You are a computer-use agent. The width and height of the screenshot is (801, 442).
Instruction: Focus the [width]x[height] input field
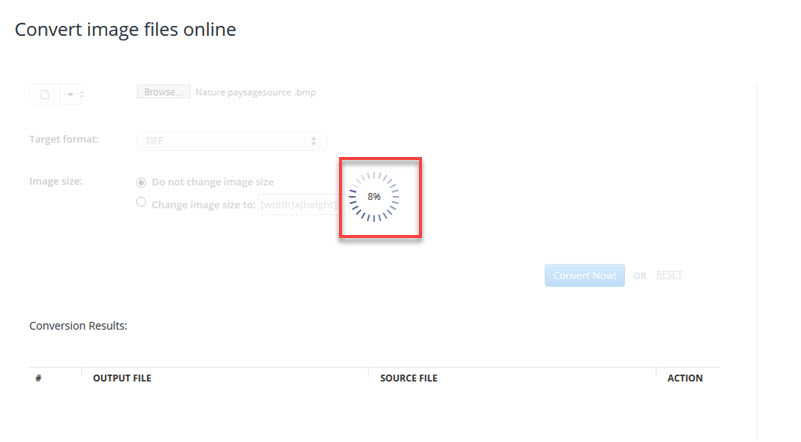pyautogui.click(x=297, y=205)
